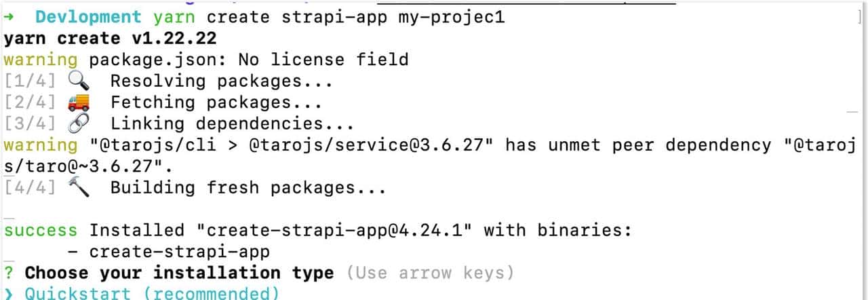Click the selection chevron before Quickstart

pos(9,293)
